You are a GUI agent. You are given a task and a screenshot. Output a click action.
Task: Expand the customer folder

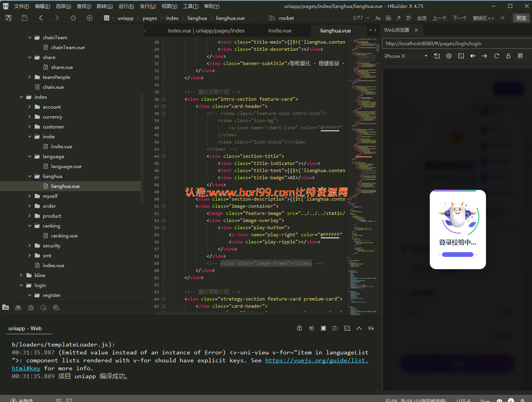[30, 126]
